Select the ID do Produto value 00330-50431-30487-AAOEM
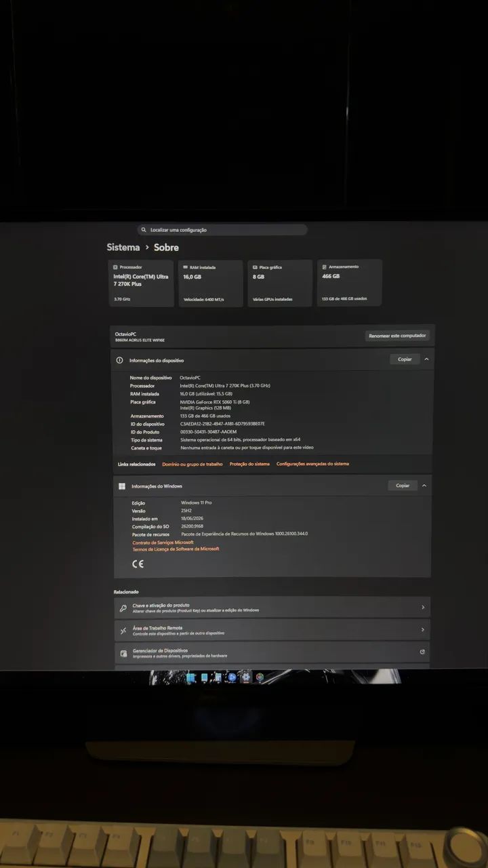Image resolution: width=488 pixels, height=868 pixels. pyautogui.click(x=209, y=432)
